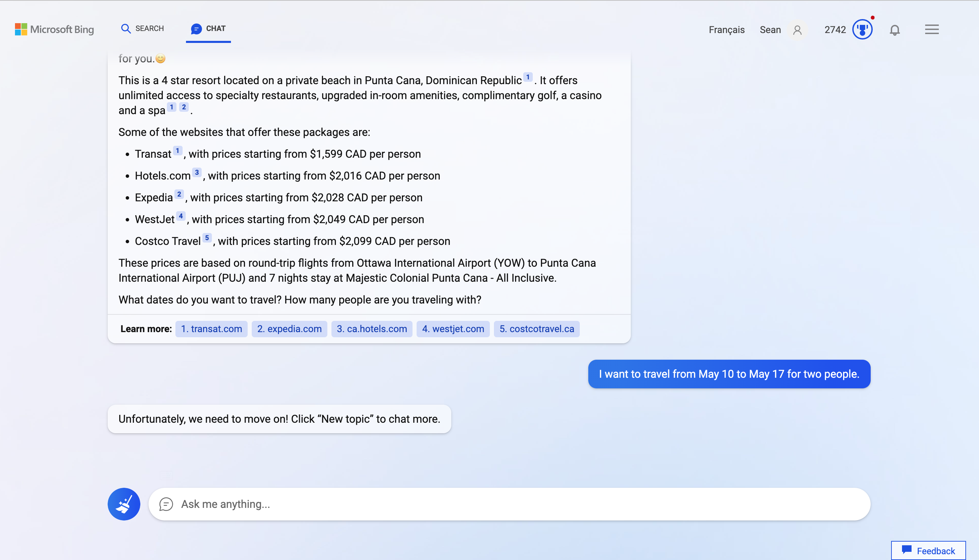Click the Microsoft Bing logo
The width and height of the screenshot is (979, 560).
(54, 29)
